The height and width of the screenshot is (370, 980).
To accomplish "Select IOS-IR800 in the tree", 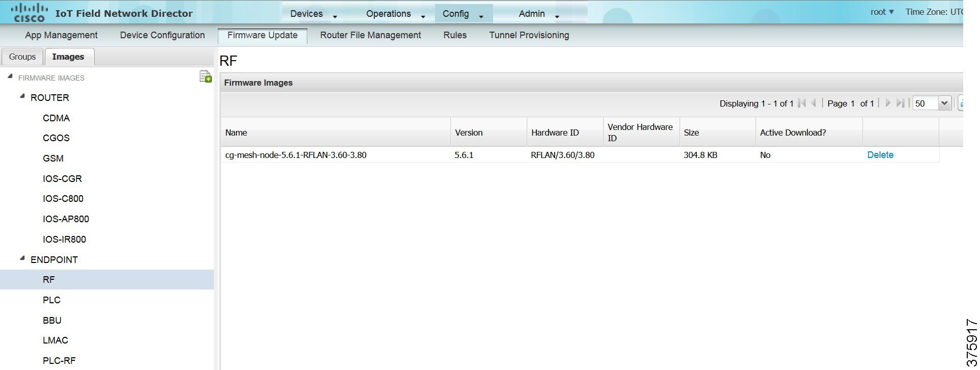I will pyautogui.click(x=64, y=240).
